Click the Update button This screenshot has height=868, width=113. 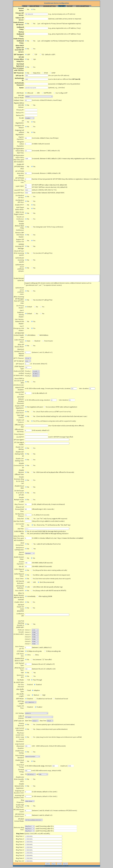[47, 864]
